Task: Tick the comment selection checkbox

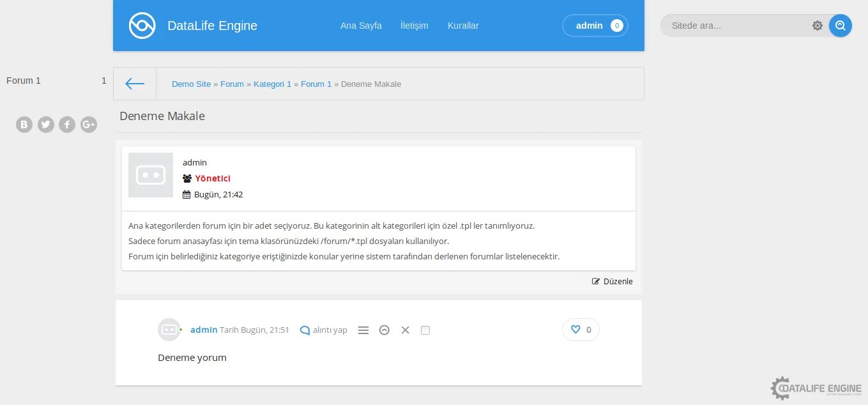Action: 425,330
